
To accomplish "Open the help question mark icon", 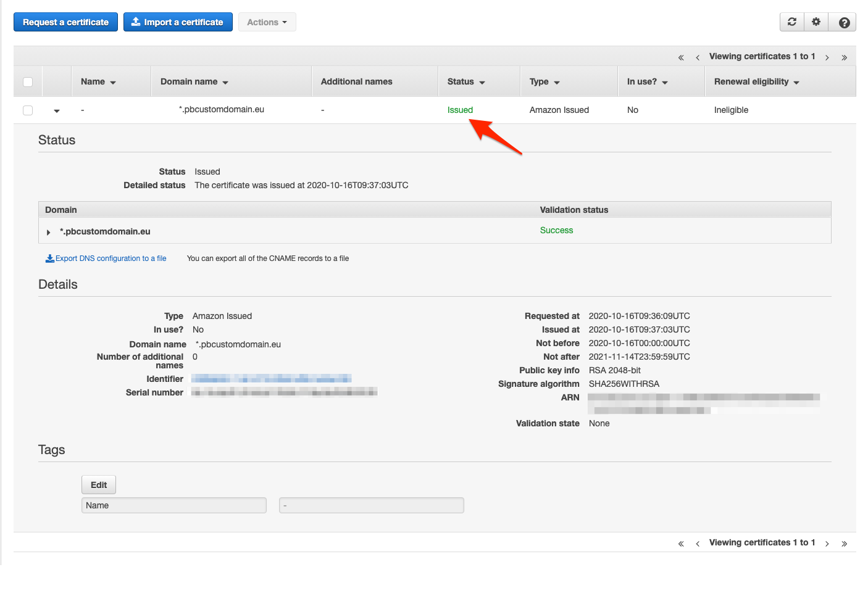I will click(x=844, y=22).
